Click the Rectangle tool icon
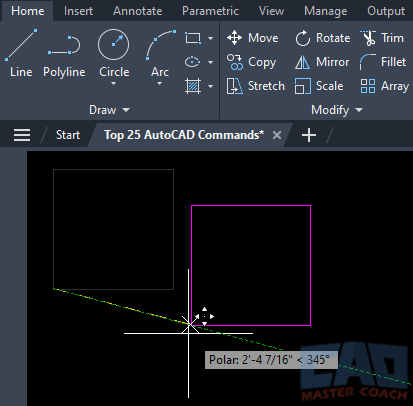The image size is (413, 406). [193, 38]
